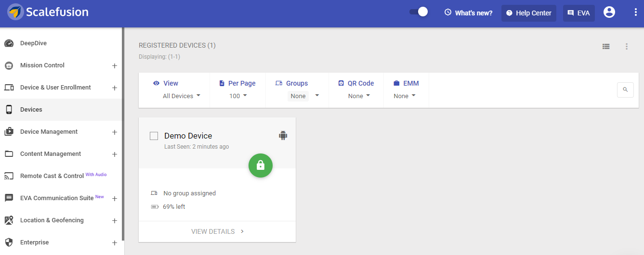Screen dimensions: 644x255
Task: Click the Android icon on Demo Device
Action: tap(283, 135)
